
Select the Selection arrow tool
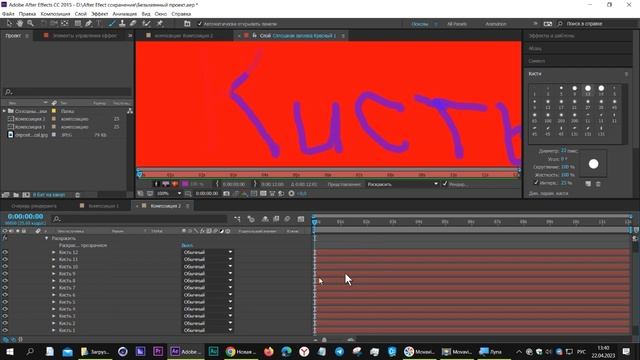[x=9, y=24]
